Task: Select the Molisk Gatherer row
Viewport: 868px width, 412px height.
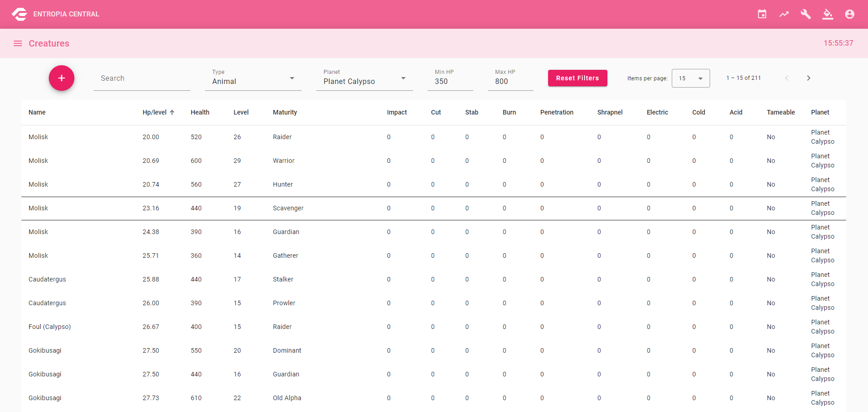Action: point(434,256)
